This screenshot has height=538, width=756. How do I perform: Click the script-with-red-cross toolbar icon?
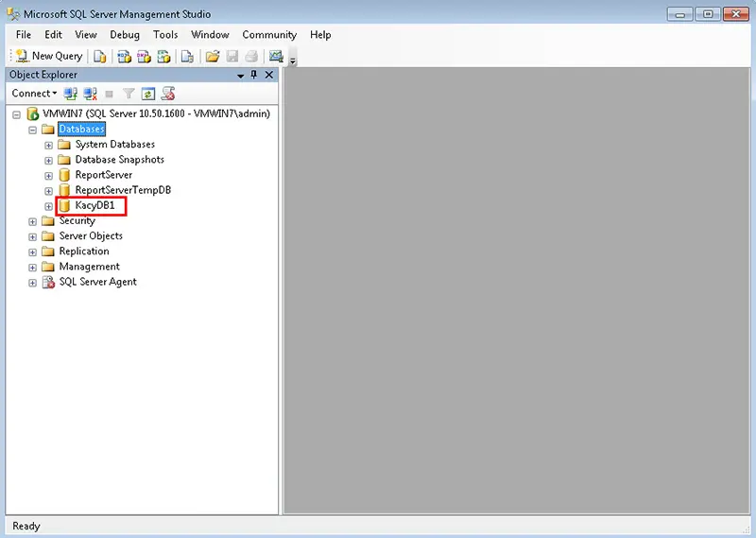click(x=168, y=94)
